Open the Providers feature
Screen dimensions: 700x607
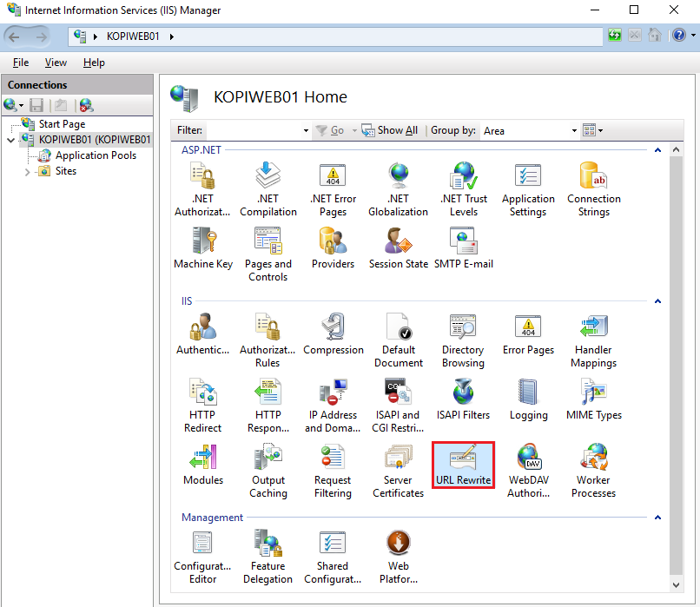(x=333, y=248)
